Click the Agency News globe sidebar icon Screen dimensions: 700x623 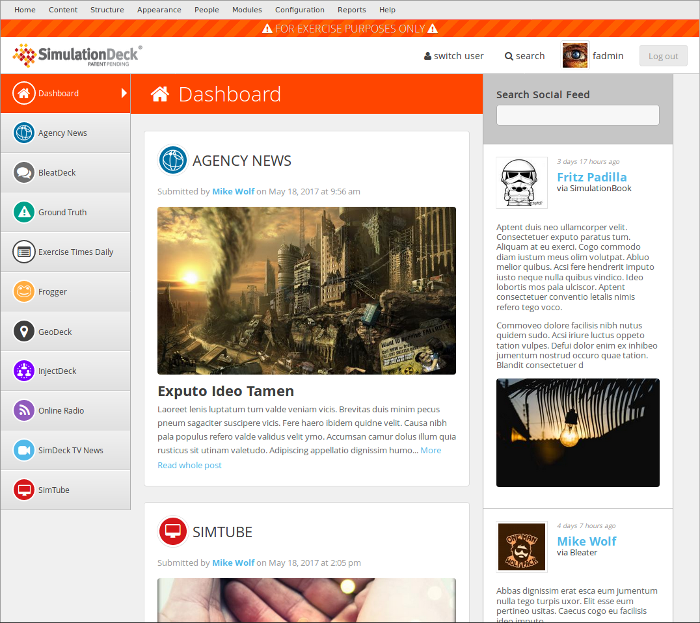tap(24, 133)
